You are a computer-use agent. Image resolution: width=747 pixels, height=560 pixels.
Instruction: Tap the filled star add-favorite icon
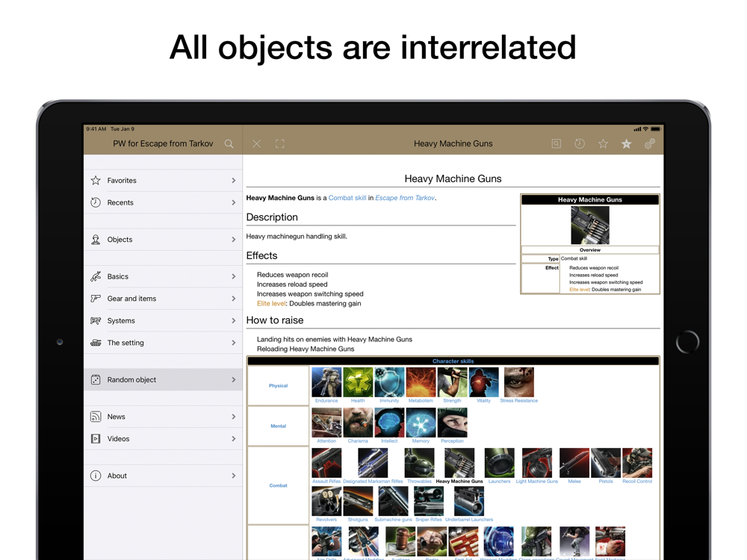[x=626, y=143]
